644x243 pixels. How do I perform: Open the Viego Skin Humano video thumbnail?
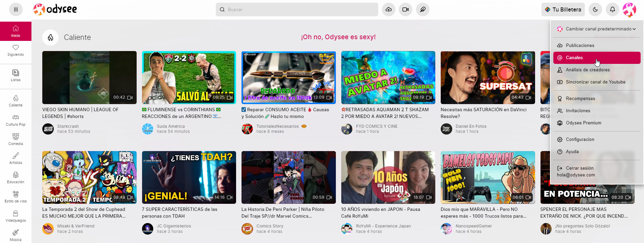click(x=89, y=77)
